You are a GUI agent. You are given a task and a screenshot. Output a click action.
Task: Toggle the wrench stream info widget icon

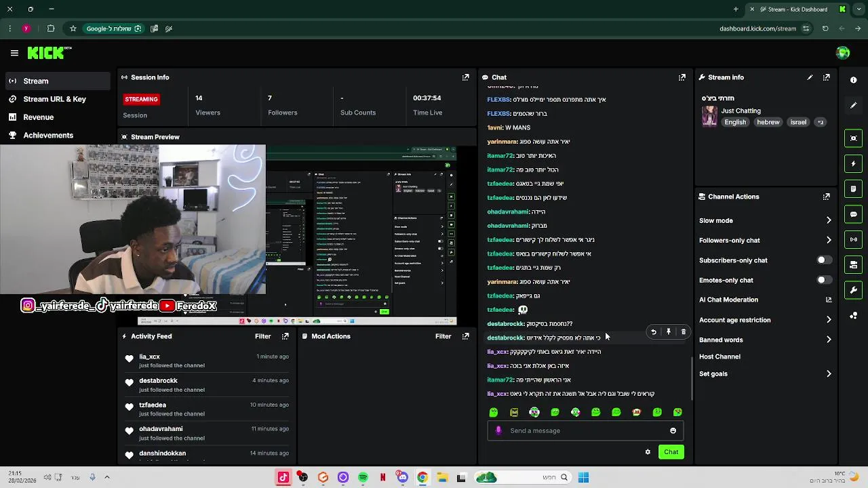854,290
